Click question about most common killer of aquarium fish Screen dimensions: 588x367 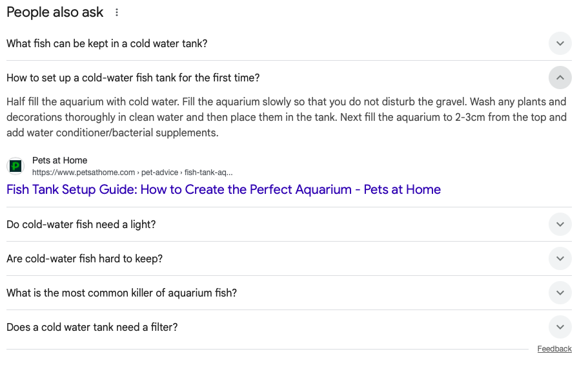pos(121,293)
